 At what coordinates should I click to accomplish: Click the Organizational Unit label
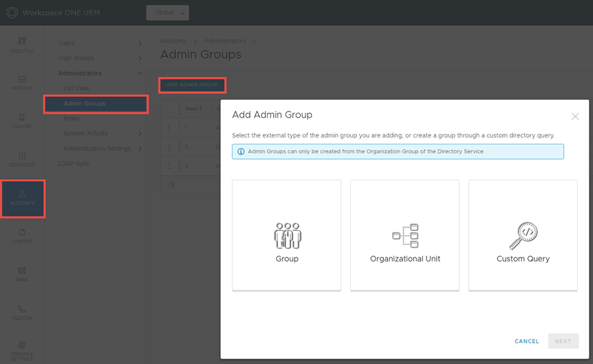click(405, 259)
